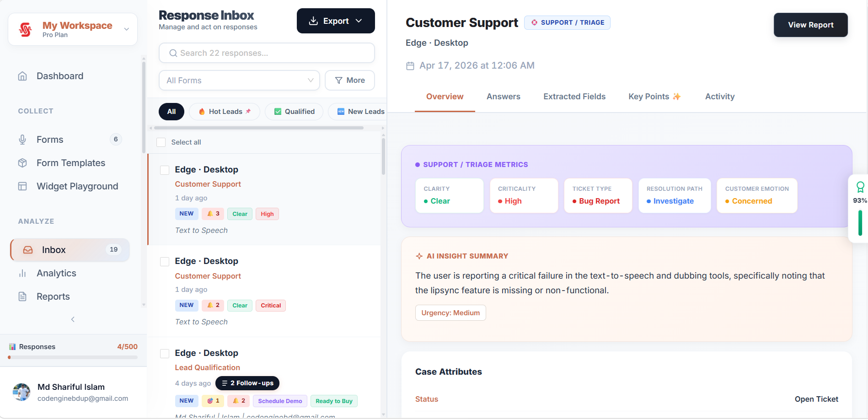The image size is (868, 420).
Task: Click the View Report button
Action: pyautogui.click(x=810, y=25)
